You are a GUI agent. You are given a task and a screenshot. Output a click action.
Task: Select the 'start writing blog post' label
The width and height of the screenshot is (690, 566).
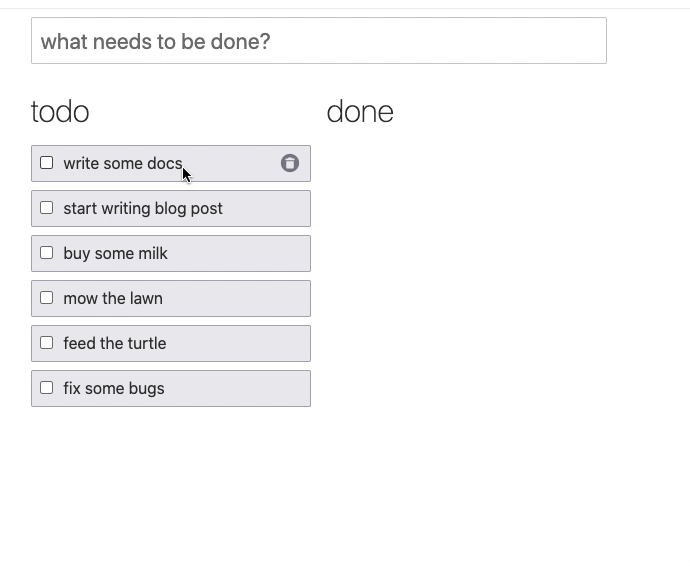pos(142,209)
